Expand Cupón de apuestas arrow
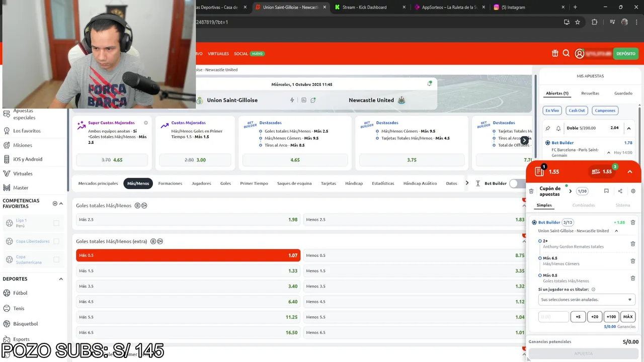The width and height of the screenshot is (644, 362). point(570,191)
